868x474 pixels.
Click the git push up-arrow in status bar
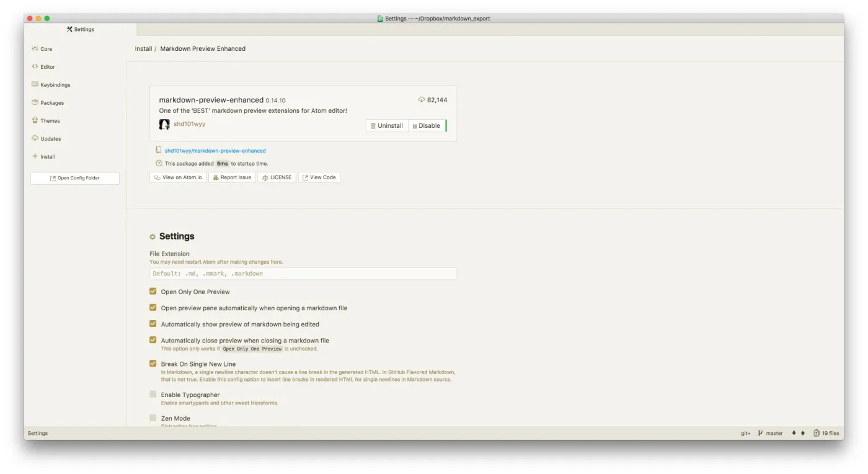(803, 434)
